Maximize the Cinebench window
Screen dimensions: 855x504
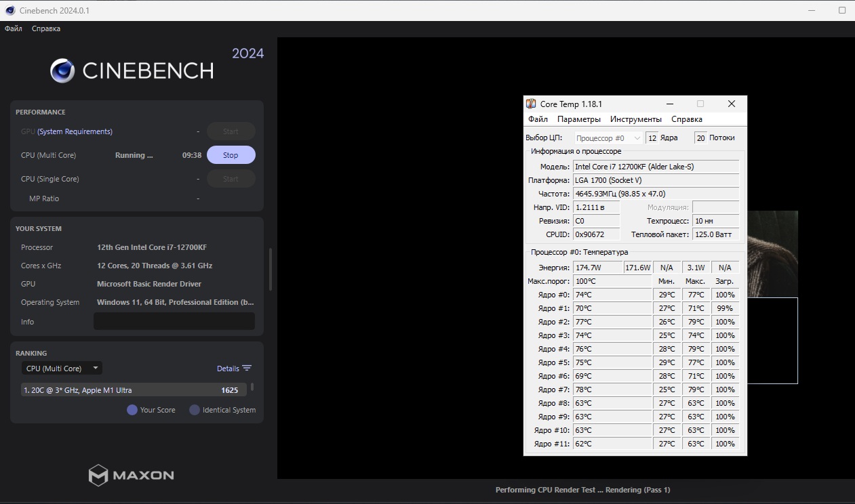[842, 10]
